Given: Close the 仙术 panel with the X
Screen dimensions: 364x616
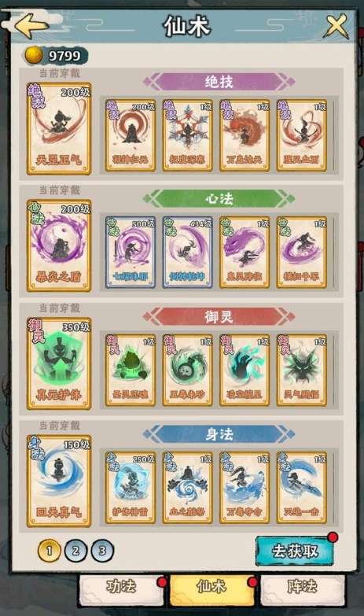Looking at the screenshot, I should tap(337, 26).
